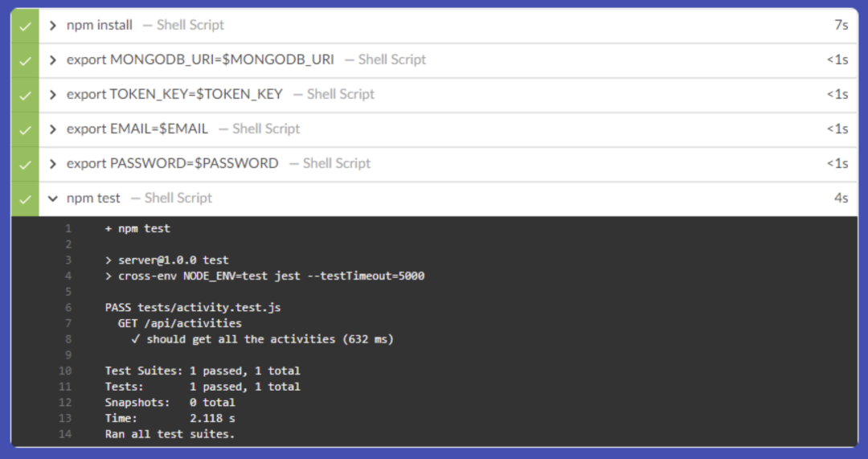Click the success check icon for export MONGODB_URI
The image size is (868, 459).
click(x=25, y=60)
